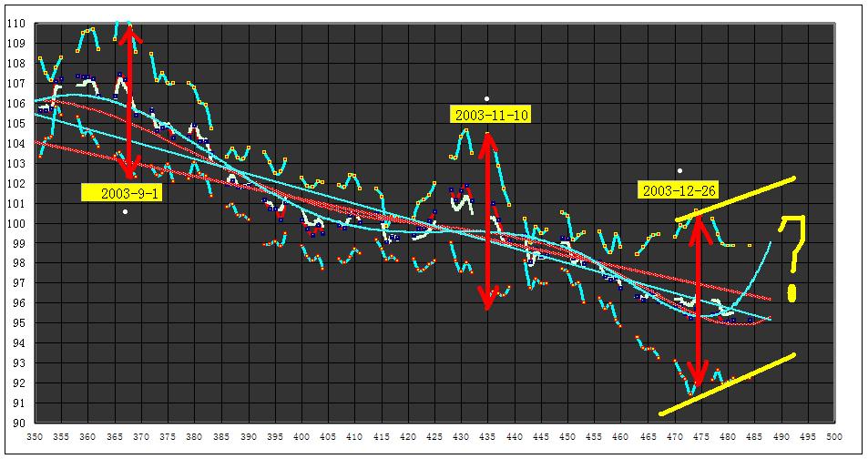Click x-axis label 355
868x459 pixels.
pos(61,437)
